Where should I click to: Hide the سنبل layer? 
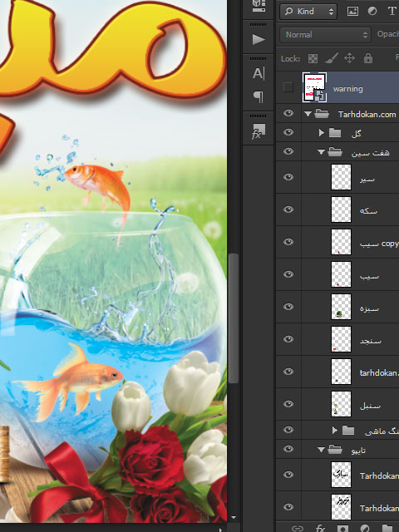[x=288, y=404]
